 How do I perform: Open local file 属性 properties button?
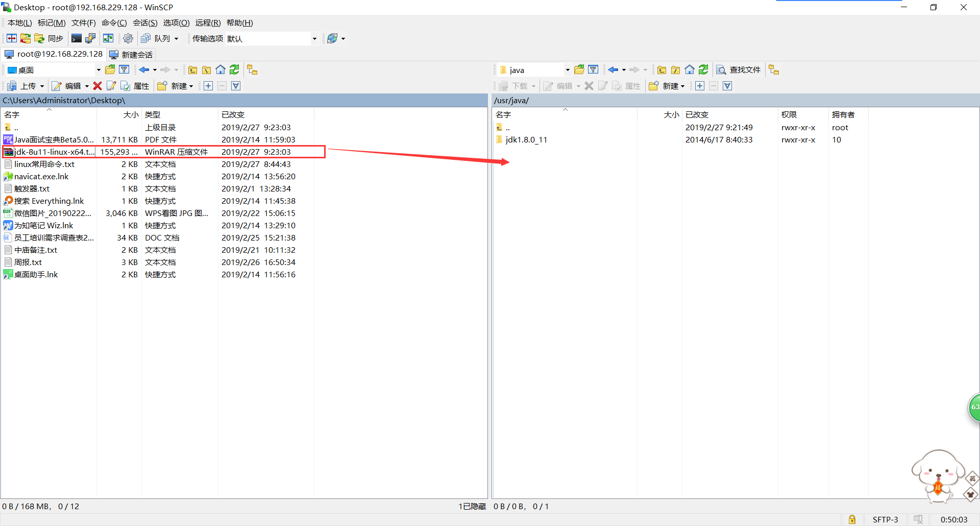(x=135, y=86)
